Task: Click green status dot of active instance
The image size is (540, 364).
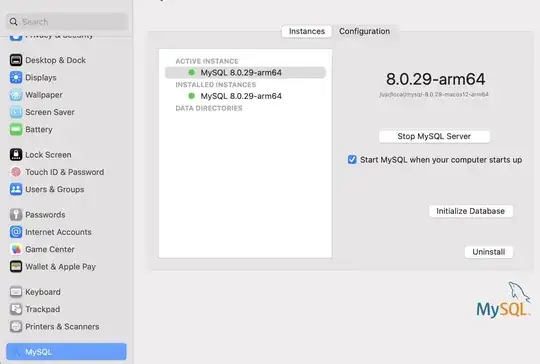Action: pyautogui.click(x=192, y=72)
